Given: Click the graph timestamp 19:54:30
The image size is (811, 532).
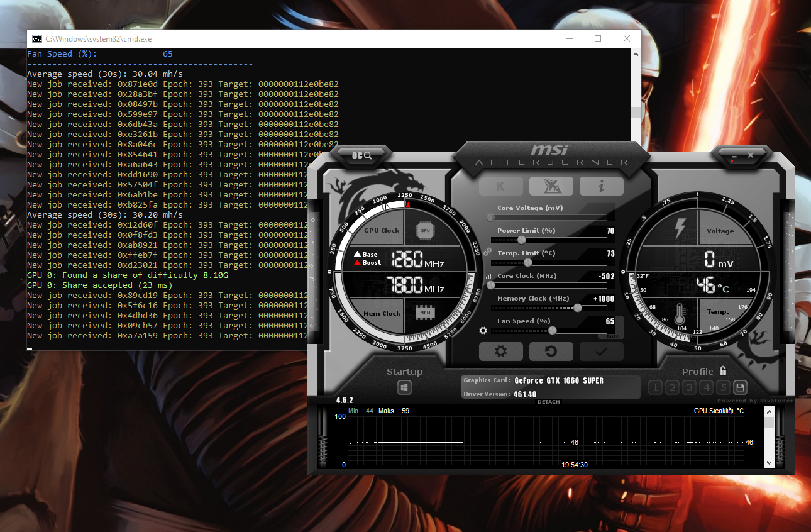Looking at the screenshot, I should [x=575, y=465].
